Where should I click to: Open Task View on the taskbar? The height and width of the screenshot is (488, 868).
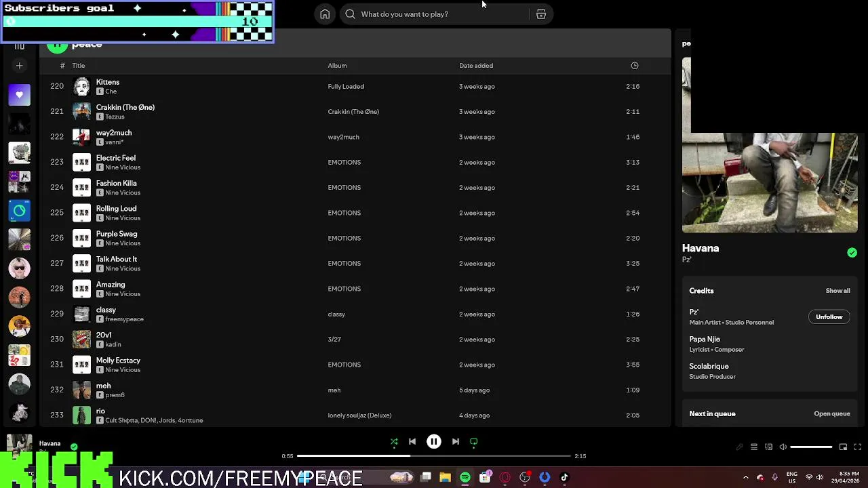click(x=426, y=478)
